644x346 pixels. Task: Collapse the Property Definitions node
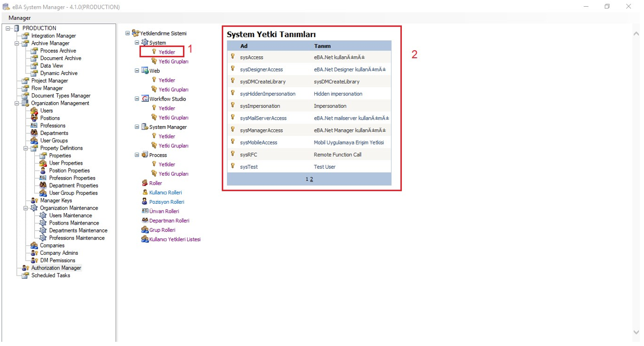[x=26, y=149]
